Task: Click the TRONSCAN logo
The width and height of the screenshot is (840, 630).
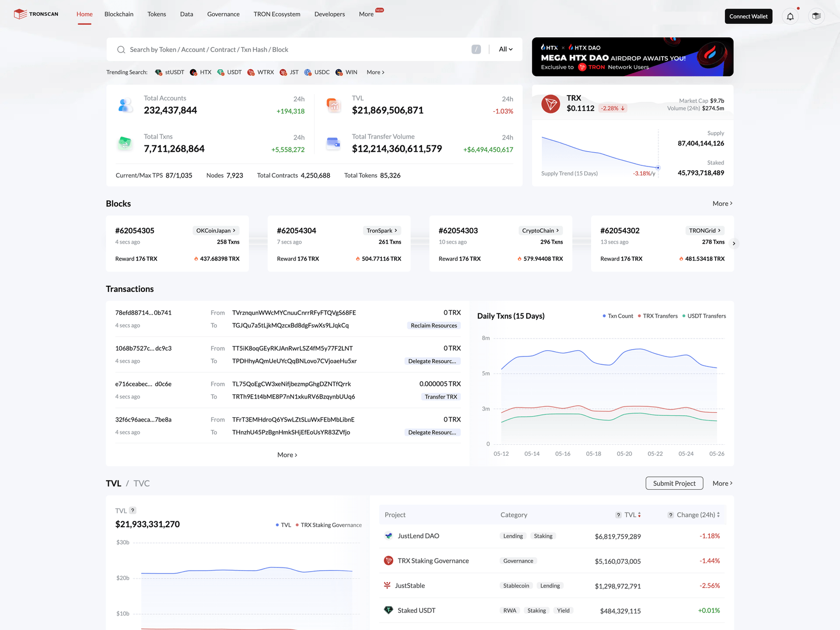Action: point(36,14)
